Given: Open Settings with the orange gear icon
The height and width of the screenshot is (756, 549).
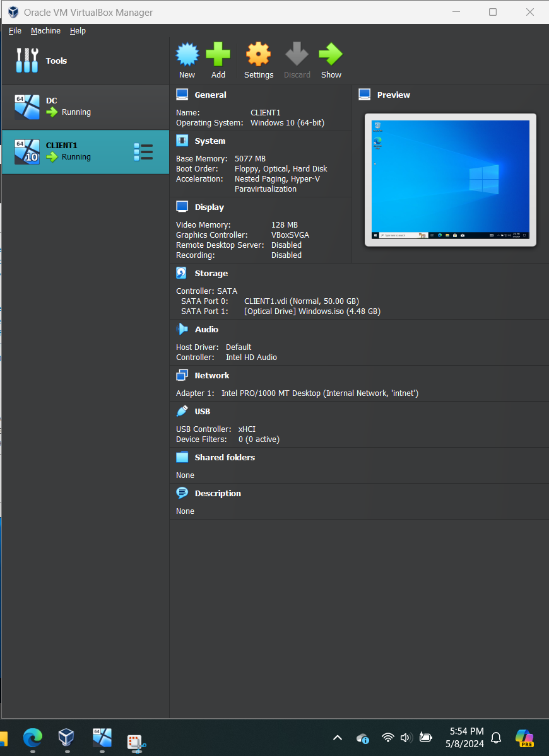Looking at the screenshot, I should (259, 54).
